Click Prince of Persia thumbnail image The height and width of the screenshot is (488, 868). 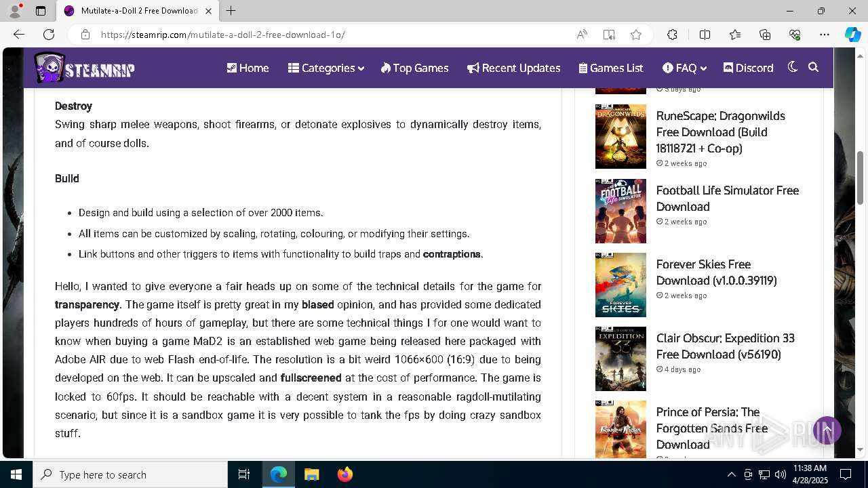point(620,430)
